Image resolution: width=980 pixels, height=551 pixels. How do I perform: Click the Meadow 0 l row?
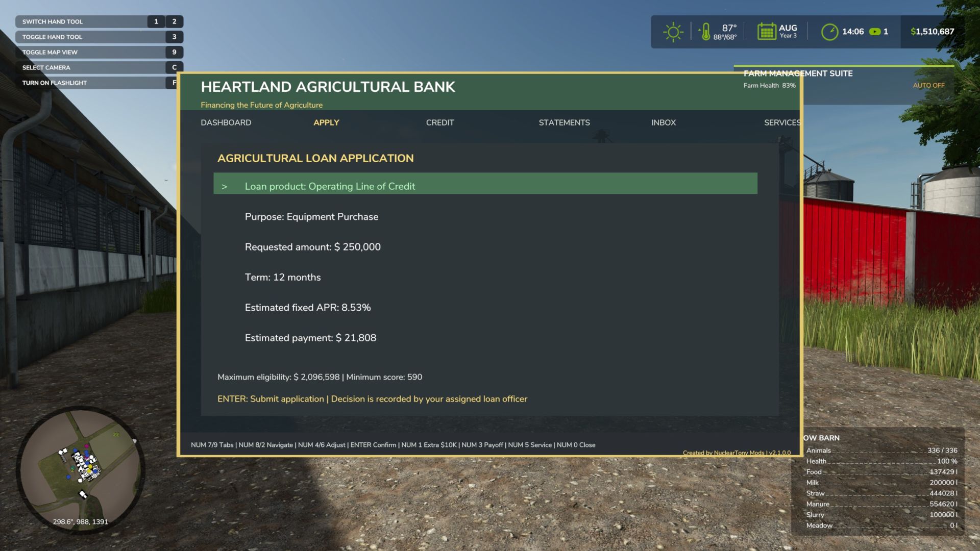(881, 525)
